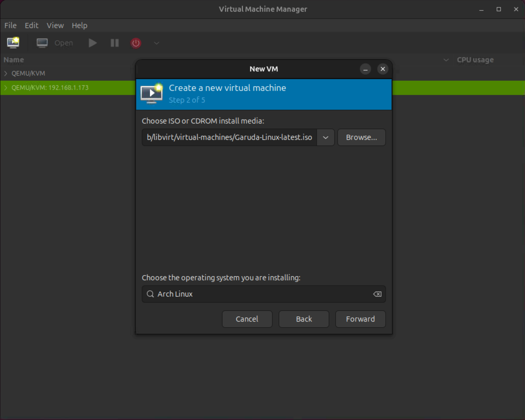Click the search magnifier in the OS field
Viewport: 525px width, 420px height.
pos(150,294)
